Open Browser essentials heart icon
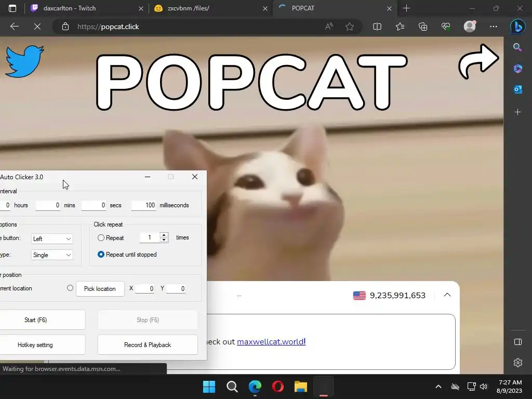This screenshot has height=399, width=532. coord(446,26)
